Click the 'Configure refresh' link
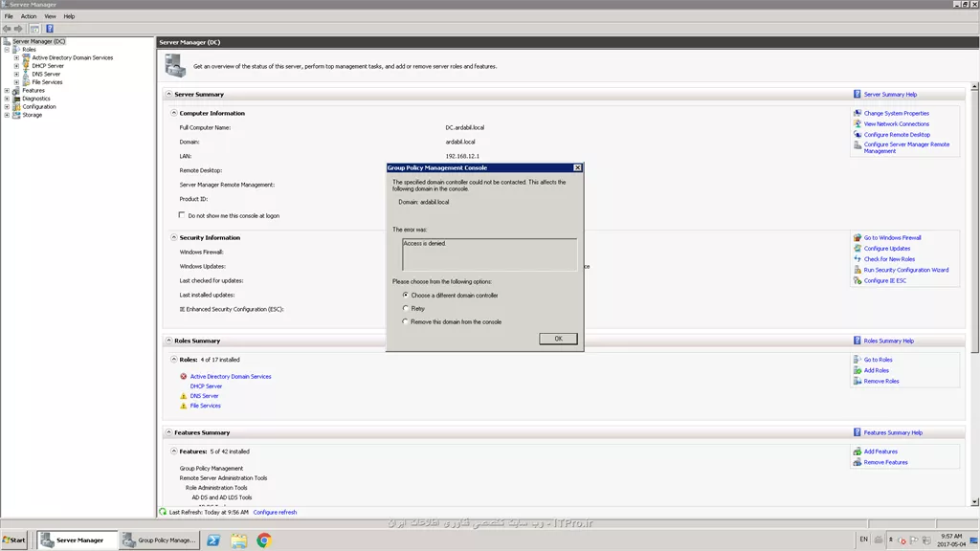This screenshot has height=551, width=980. pyautogui.click(x=275, y=513)
